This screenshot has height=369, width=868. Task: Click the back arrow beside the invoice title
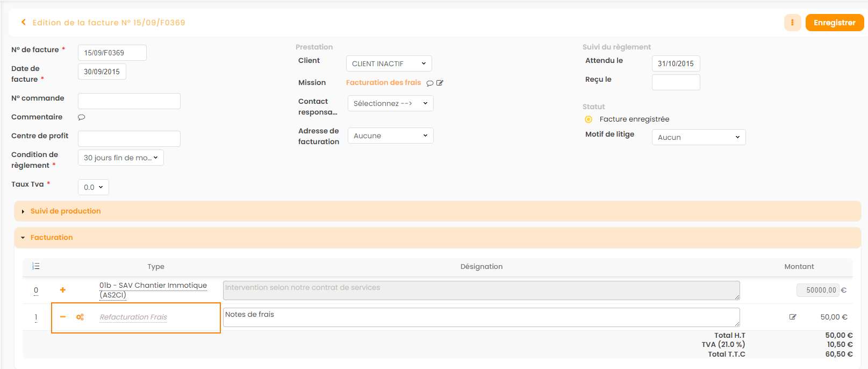tap(24, 23)
